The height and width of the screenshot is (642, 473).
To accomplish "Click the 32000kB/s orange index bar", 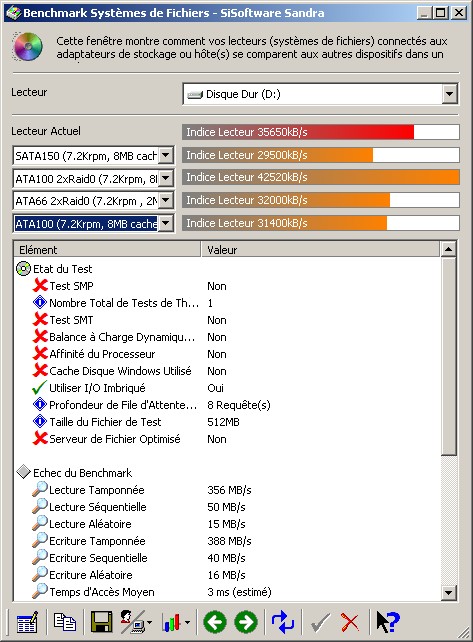I will 320,200.
